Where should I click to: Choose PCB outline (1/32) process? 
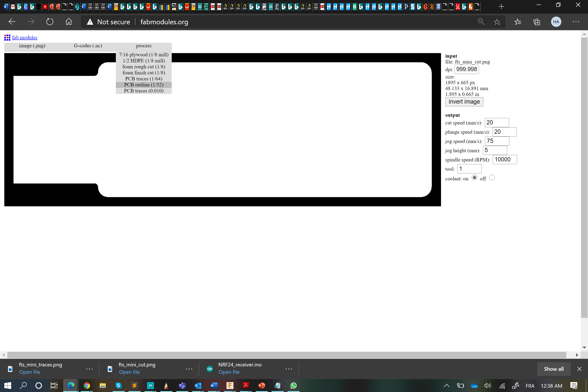(144, 85)
